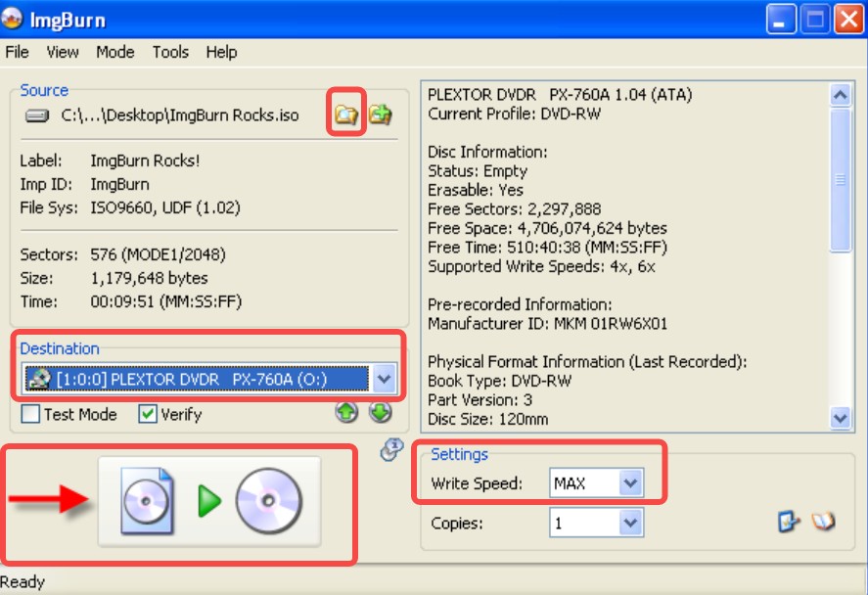Image resolution: width=868 pixels, height=595 pixels.
Task: Click the open book icon at bottom right
Action: click(823, 523)
